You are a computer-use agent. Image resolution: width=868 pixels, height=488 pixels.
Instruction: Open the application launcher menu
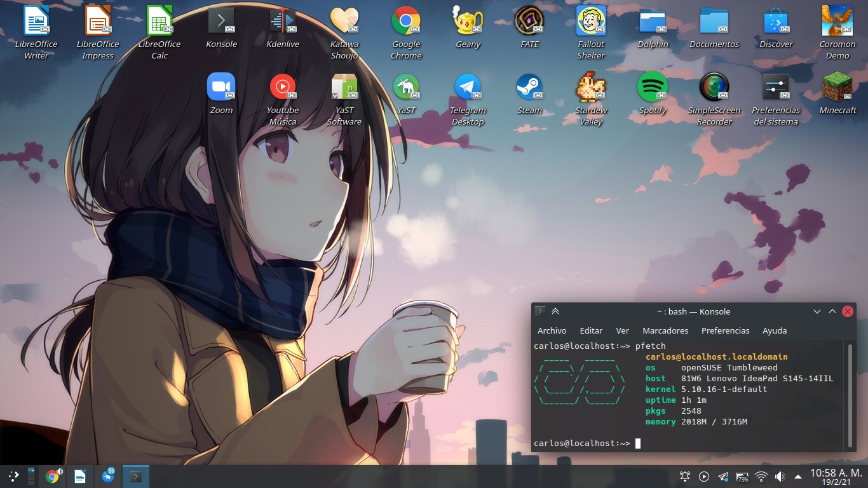[13, 476]
